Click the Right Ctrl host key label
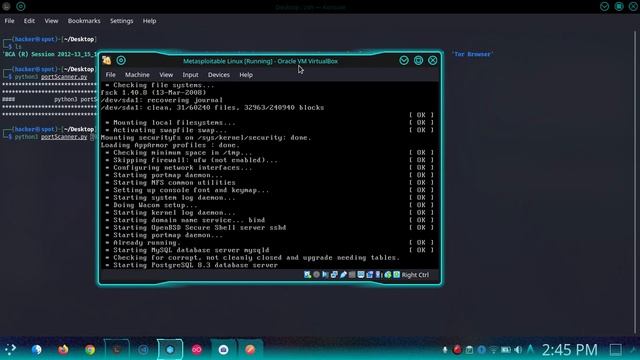Viewport: 640px width, 360px height. [x=415, y=275]
